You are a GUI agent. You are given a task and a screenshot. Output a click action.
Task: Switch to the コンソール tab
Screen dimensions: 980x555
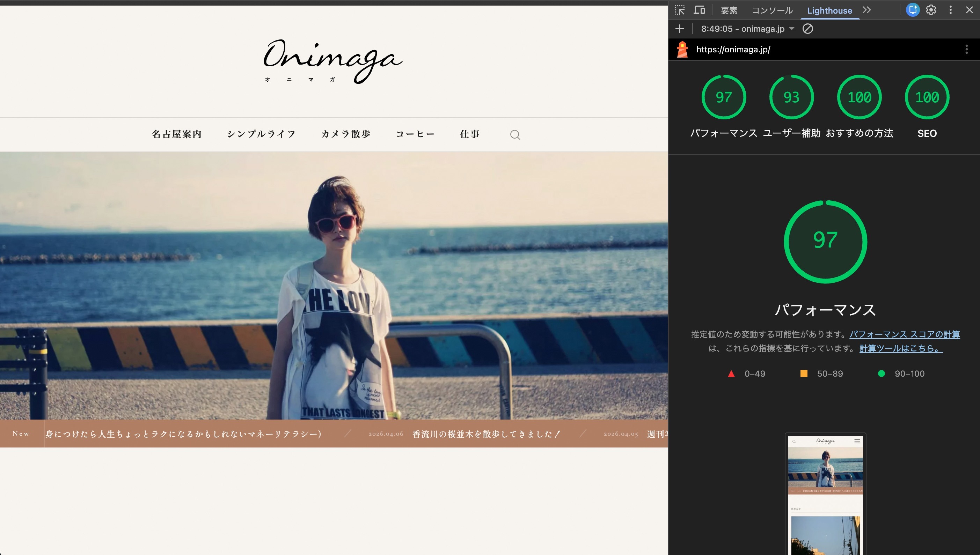pyautogui.click(x=772, y=11)
